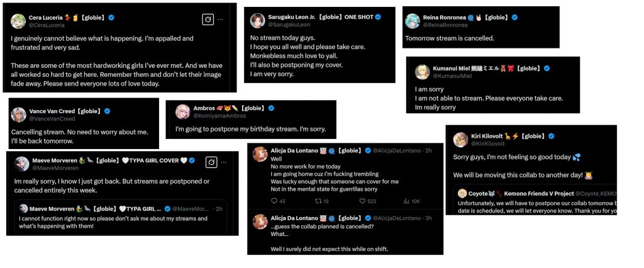Image resolution: width=644 pixels, height=268 pixels.
Task: Open more options on Cera Luceria's tweet
Action: point(221,20)
